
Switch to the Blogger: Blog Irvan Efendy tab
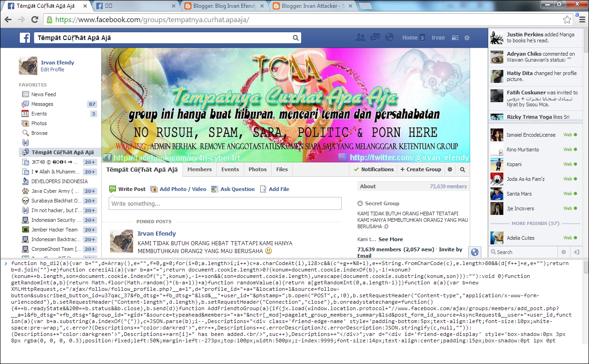(x=223, y=6)
